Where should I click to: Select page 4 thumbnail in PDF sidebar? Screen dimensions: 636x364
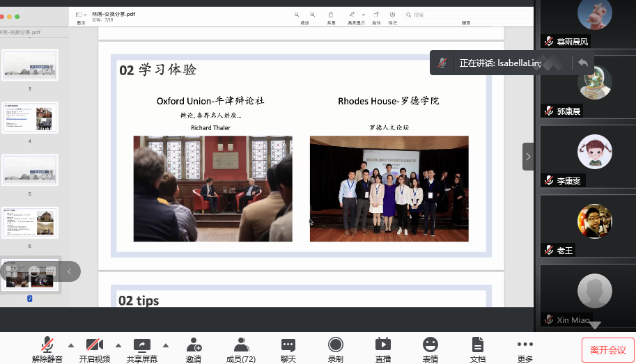31,118
